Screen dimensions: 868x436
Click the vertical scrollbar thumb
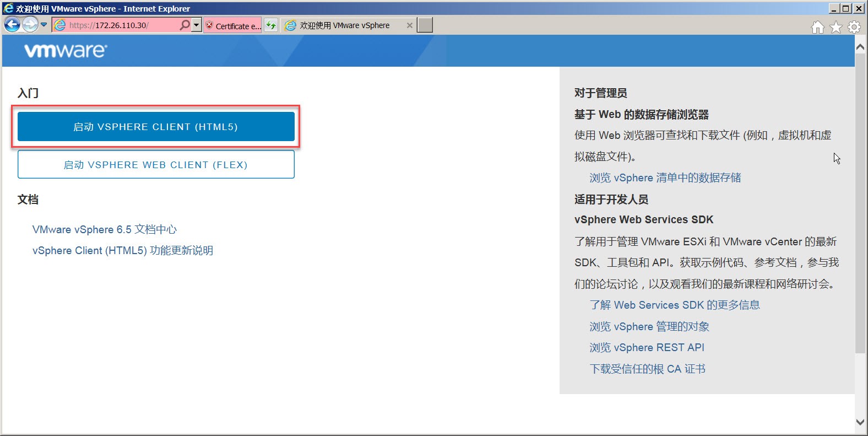tap(860, 203)
